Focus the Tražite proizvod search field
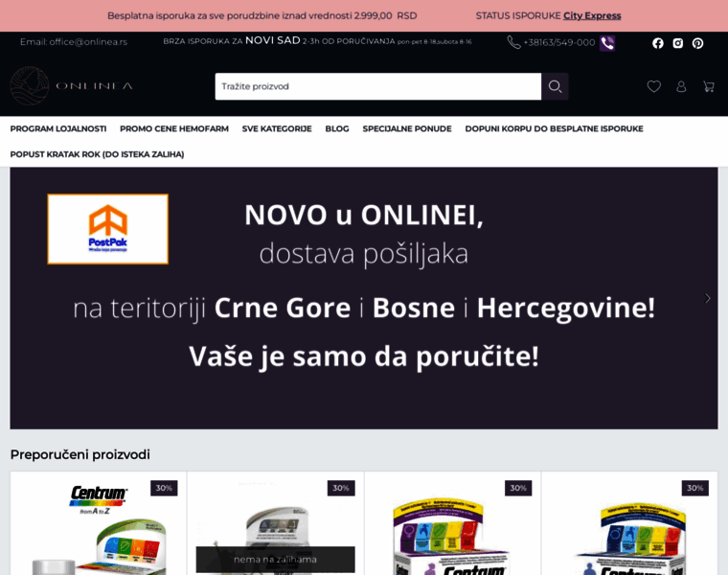The image size is (728, 575). [378, 86]
